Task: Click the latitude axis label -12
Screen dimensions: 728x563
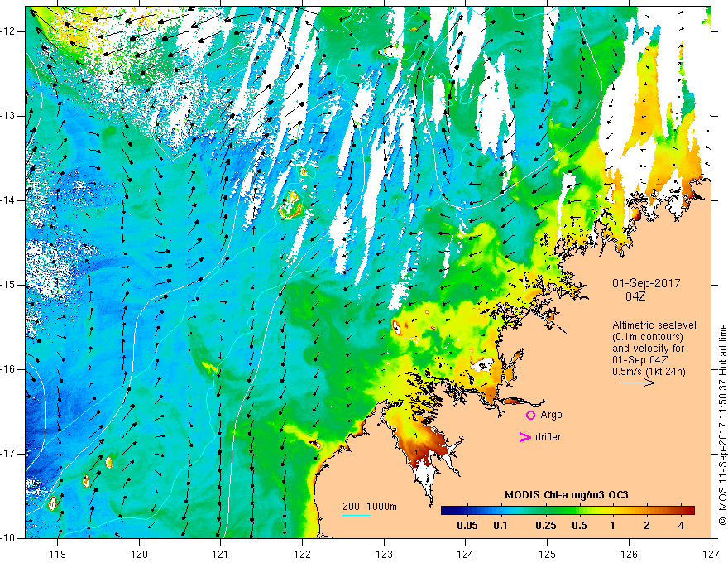Action: coord(10,31)
